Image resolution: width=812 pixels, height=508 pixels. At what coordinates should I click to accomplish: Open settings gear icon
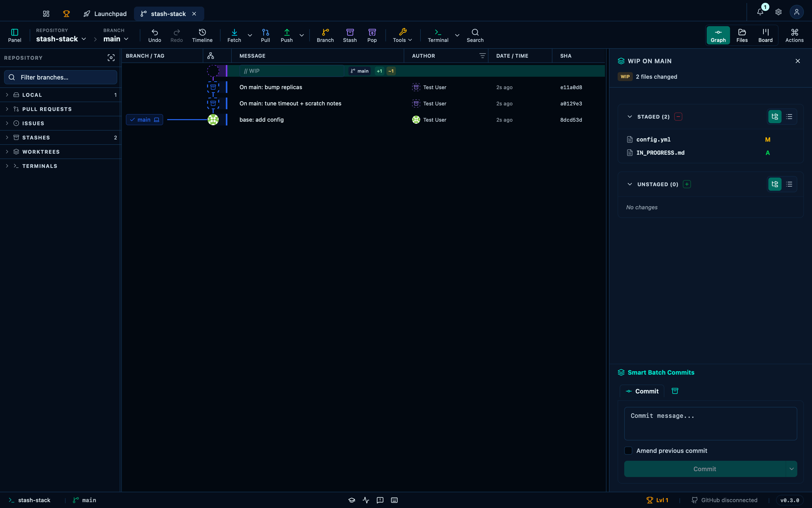tap(779, 12)
